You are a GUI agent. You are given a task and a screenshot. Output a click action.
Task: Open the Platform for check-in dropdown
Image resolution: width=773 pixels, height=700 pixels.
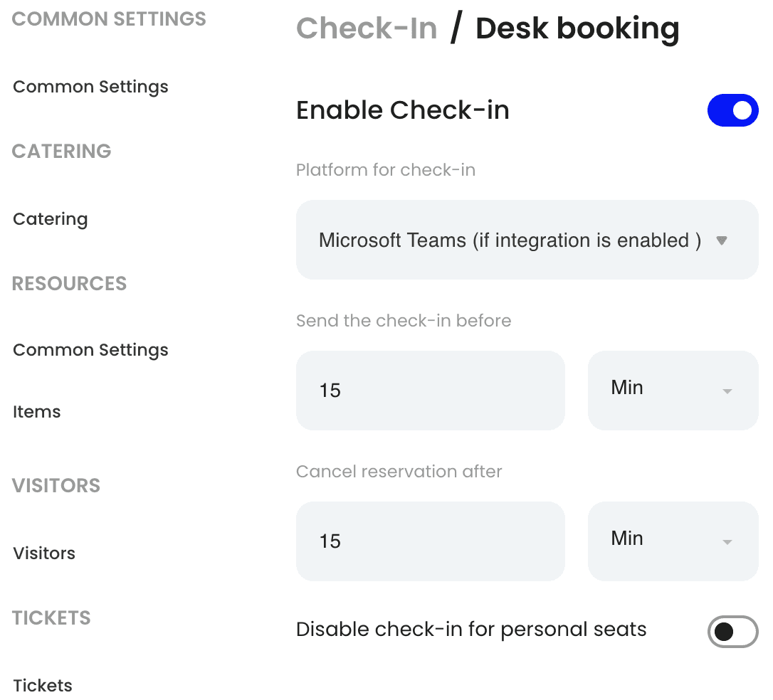point(527,240)
